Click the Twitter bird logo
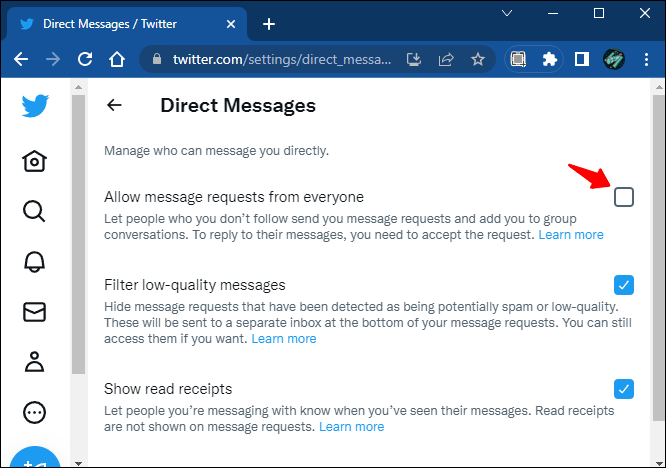666x468 pixels. click(35, 106)
